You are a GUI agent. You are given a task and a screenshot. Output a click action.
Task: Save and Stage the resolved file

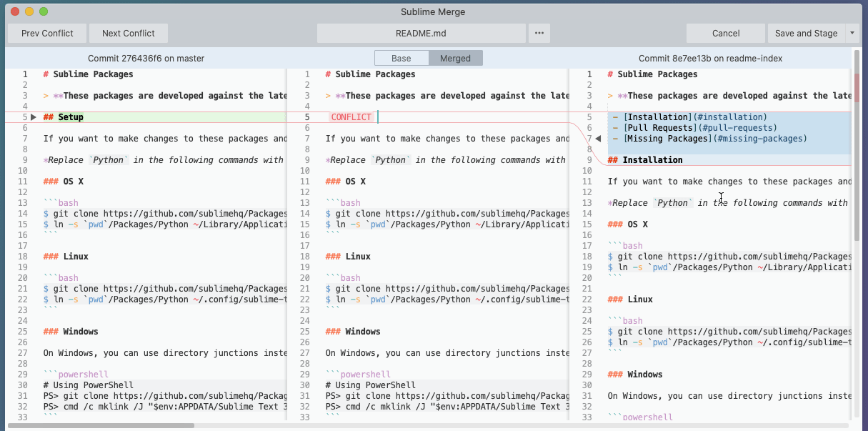click(x=807, y=33)
